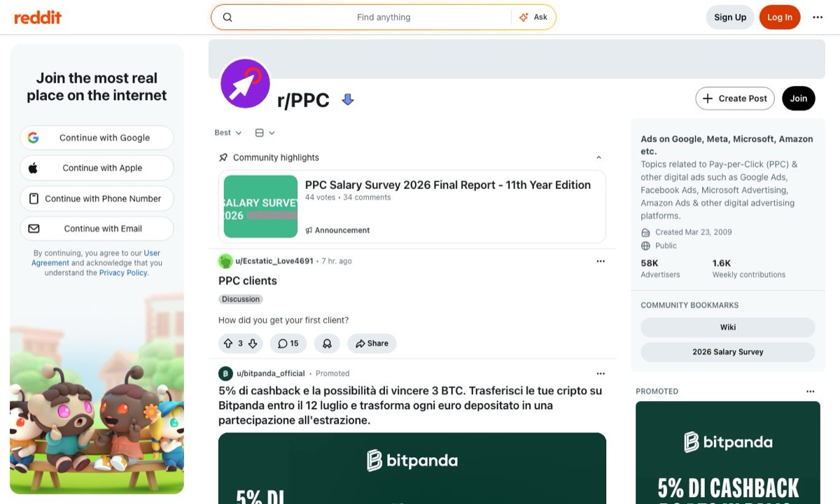This screenshot has width=840, height=504.
Task: Open u/bitpanda_official profile link
Action: point(271,374)
